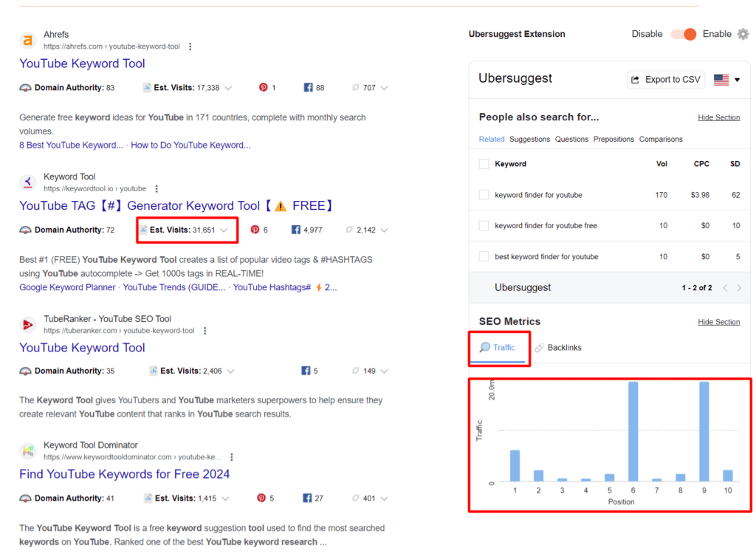Click the Export to CSV button
The image size is (756, 559).
click(665, 79)
